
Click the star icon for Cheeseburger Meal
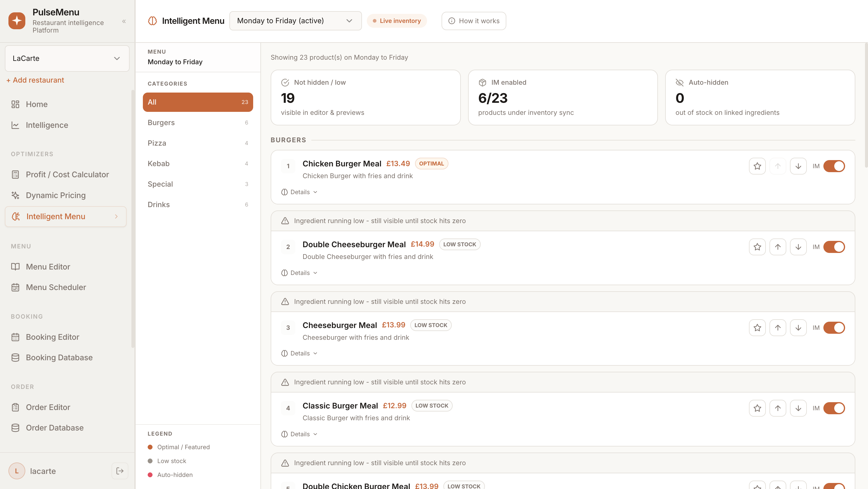click(757, 328)
